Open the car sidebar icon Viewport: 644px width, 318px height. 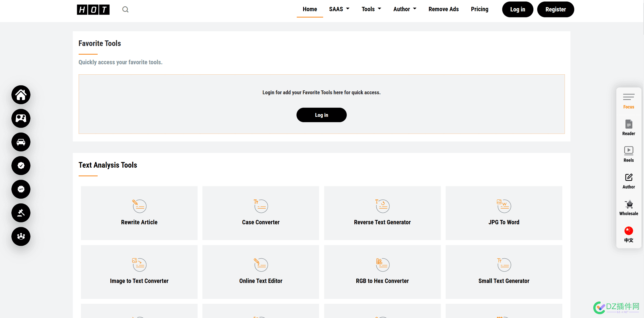(21, 142)
